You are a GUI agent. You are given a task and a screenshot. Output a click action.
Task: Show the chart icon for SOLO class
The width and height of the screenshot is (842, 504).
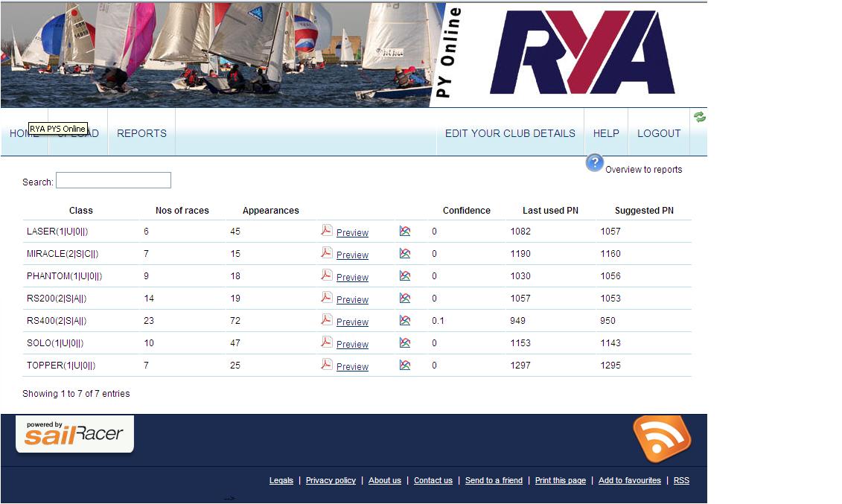[x=405, y=342]
